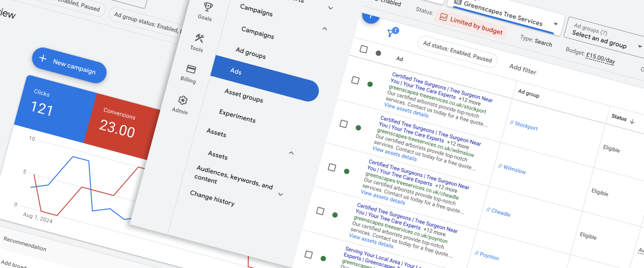Select the checkbox for the Stockport ad

[x=355, y=80]
